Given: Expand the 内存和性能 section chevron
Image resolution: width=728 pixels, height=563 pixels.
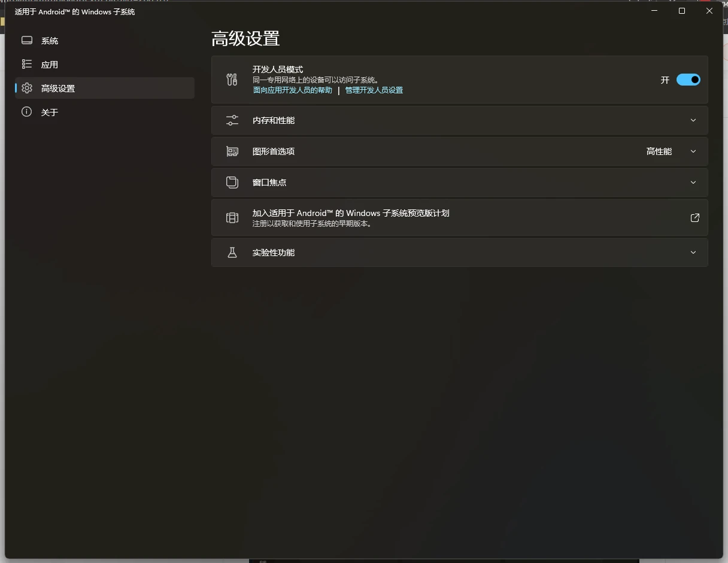Looking at the screenshot, I should [x=693, y=120].
